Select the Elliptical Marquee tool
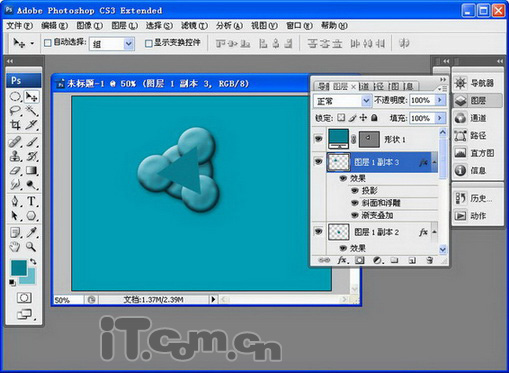The height and width of the screenshot is (373, 509). coord(15,97)
